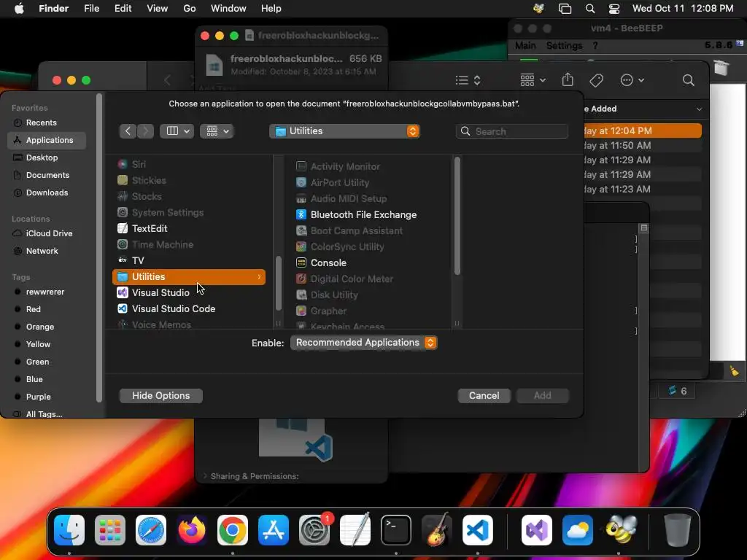Open the Weather app in Dock

pos(578,530)
